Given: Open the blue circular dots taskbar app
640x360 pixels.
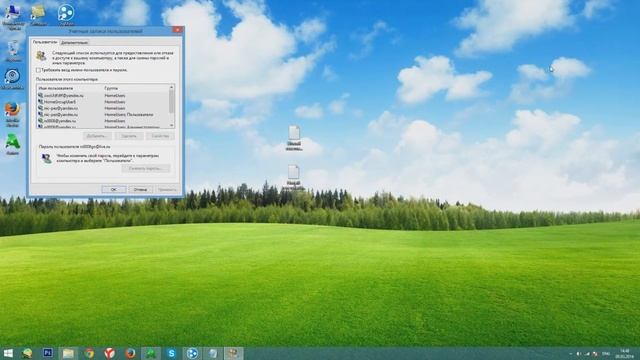Looking at the screenshot, I should click(192, 353).
